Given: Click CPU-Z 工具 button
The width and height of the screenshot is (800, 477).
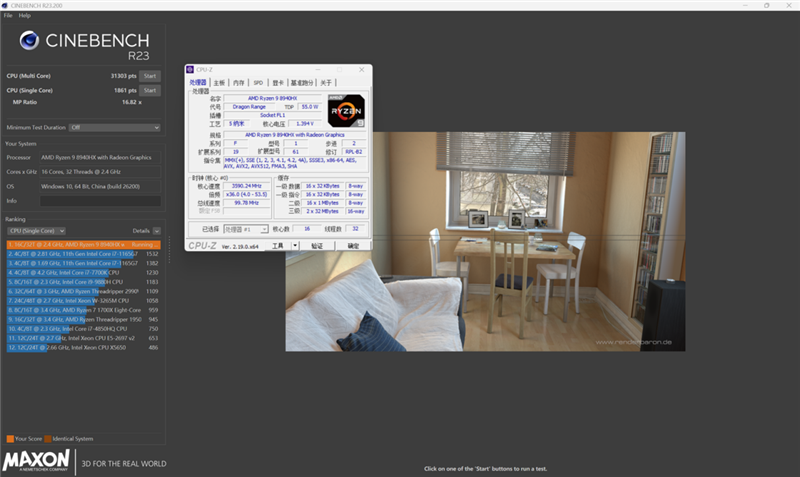Looking at the screenshot, I should (278, 246).
